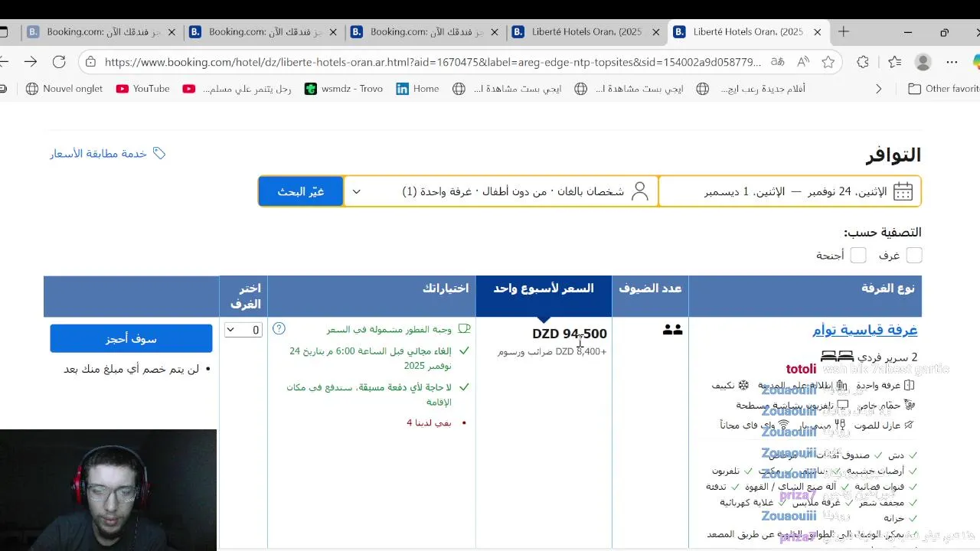The height and width of the screenshot is (551, 980).
Task: Add this page to favorites star icon
Action: (x=828, y=62)
